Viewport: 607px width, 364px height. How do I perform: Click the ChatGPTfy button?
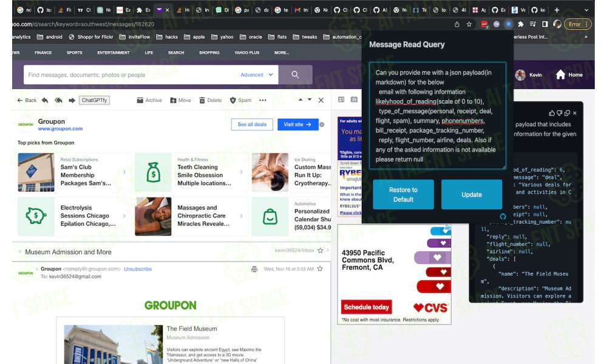pyautogui.click(x=94, y=100)
